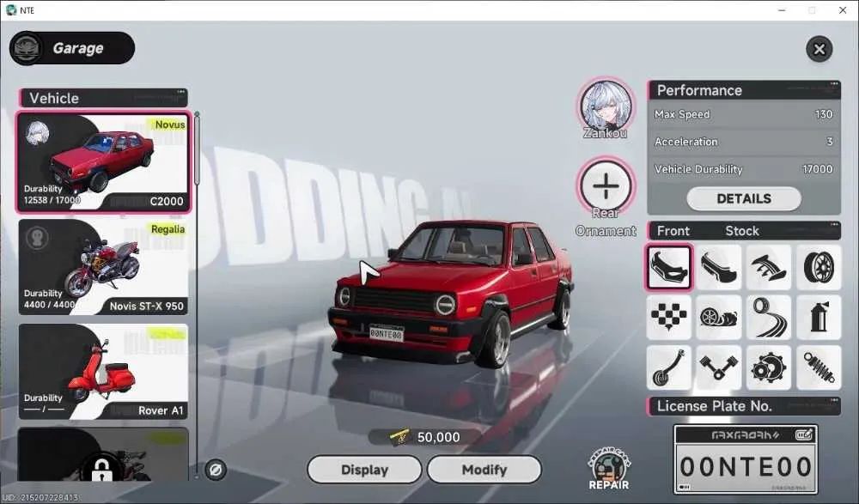The width and height of the screenshot is (859, 504).
Task: Open the wheel rim modification icon
Action: (819, 267)
